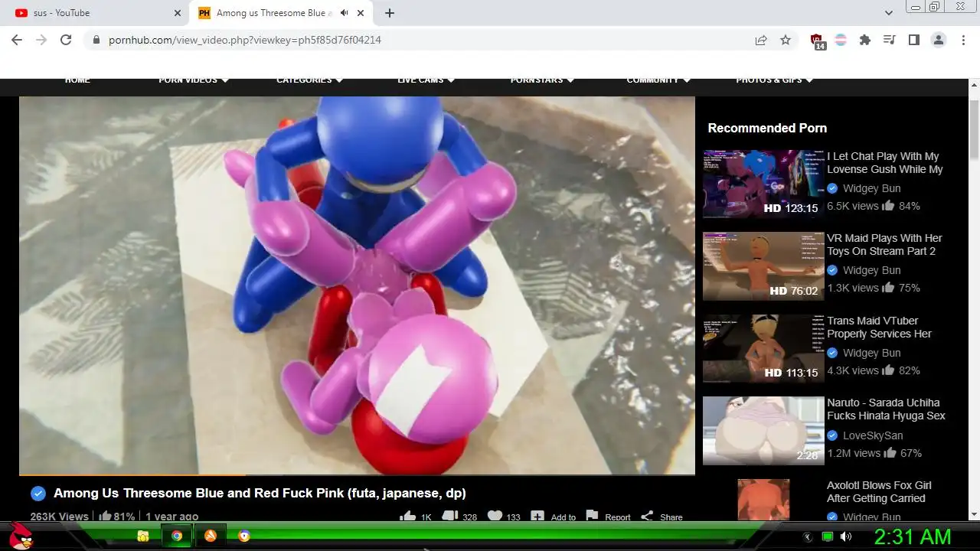Open the second Chrome-like icon on the taskbar

244,536
